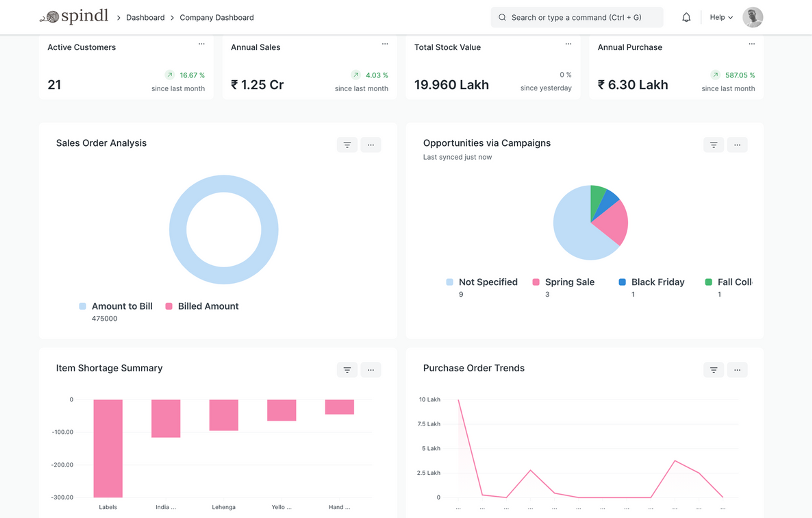
Task: Open Active Customers card options menu
Action: pos(201,44)
